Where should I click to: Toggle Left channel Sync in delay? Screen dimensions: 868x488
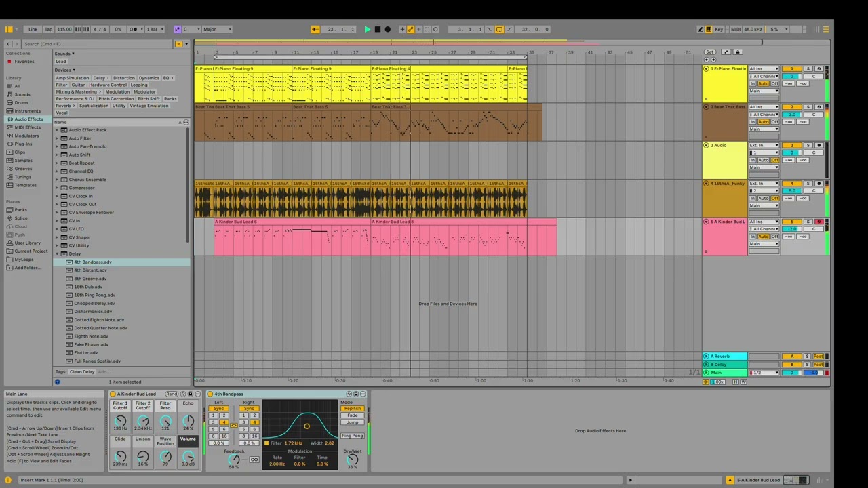tap(218, 409)
